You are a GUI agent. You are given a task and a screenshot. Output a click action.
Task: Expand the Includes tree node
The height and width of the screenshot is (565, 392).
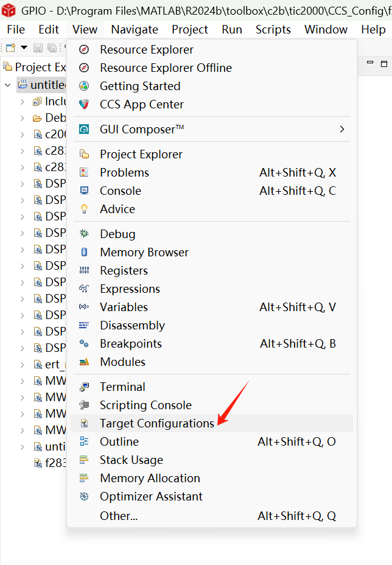pos(23,102)
